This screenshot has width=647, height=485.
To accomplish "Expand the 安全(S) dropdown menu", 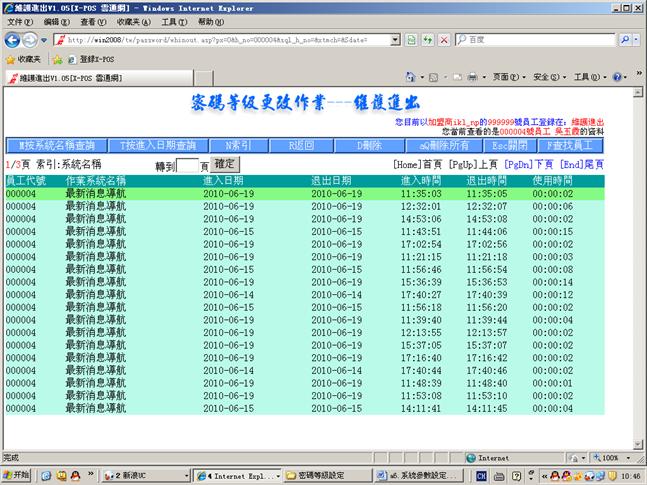I will (546, 77).
